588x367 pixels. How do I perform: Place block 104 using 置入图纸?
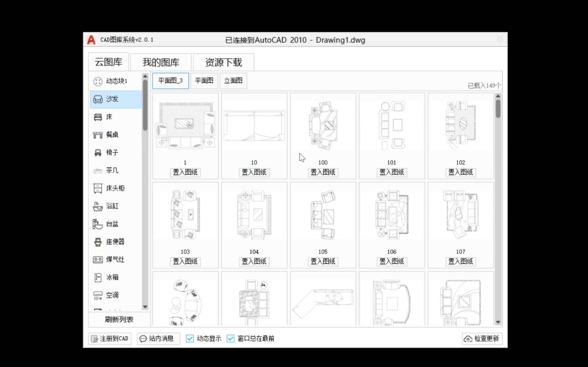(x=254, y=261)
